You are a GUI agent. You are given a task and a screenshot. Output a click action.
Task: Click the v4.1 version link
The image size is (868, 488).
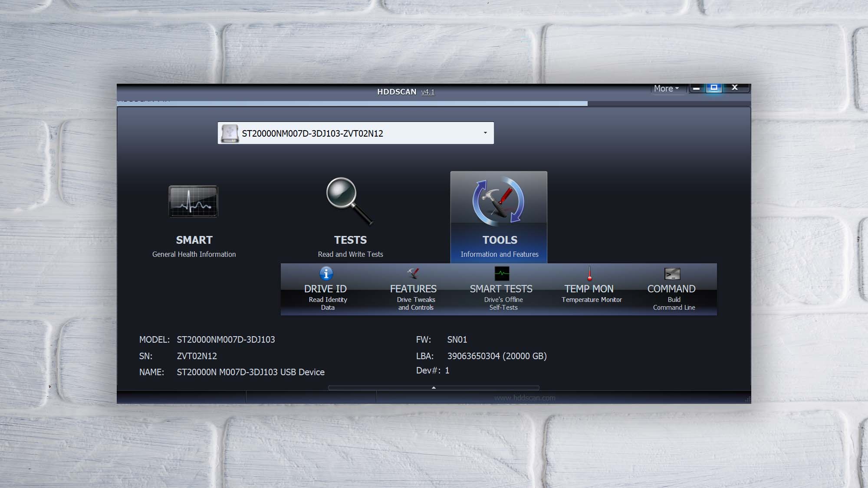[427, 92]
